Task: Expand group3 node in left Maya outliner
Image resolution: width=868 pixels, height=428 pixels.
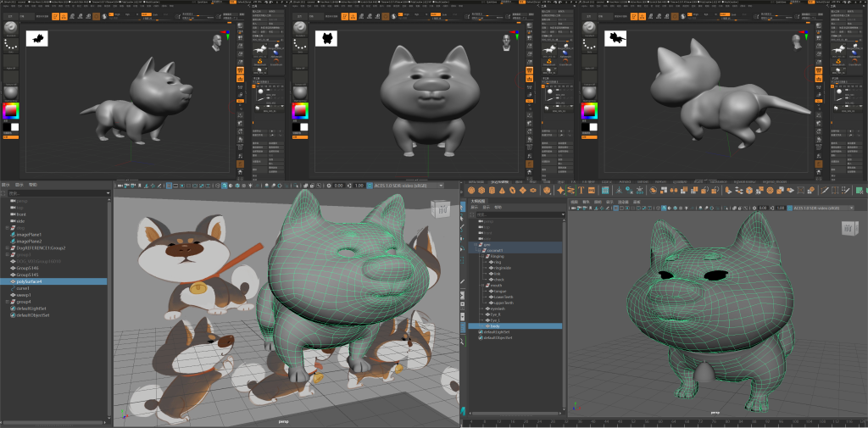Action: [7, 255]
